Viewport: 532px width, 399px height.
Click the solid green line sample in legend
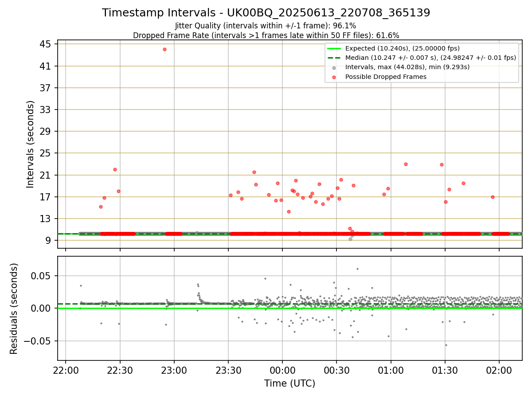pos(334,48)
